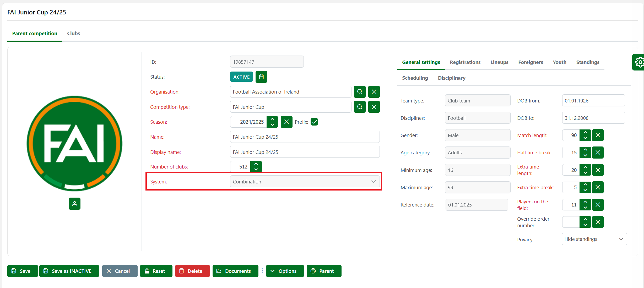The height and width of the screenshot is (288, 644).
Task: Clear the Competition type field with X icon
Action: pos(374,107)
